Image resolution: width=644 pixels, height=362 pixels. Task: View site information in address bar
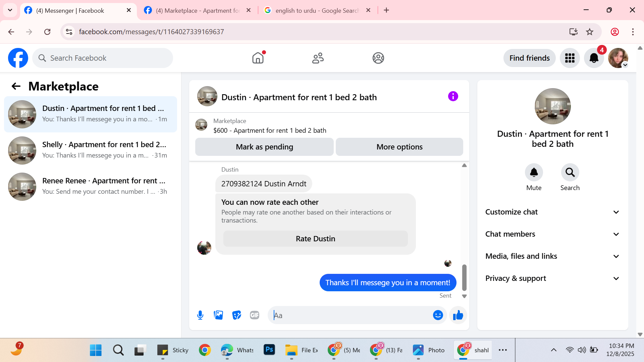[69, 32]
